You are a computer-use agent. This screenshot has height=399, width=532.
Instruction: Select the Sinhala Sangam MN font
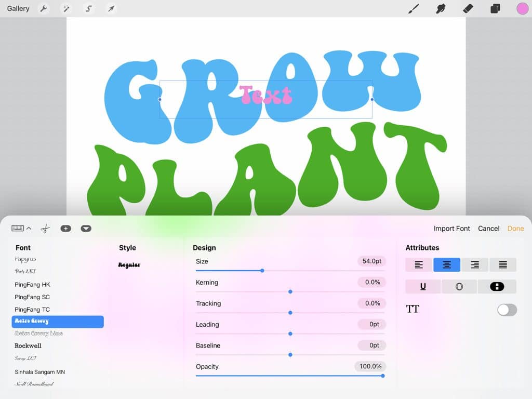point(39,372)
